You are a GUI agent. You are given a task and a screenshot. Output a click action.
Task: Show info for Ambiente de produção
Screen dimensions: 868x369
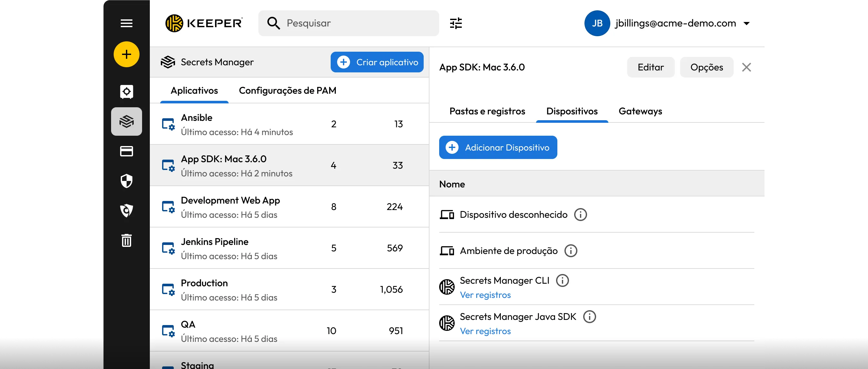[x=571, y=251]
